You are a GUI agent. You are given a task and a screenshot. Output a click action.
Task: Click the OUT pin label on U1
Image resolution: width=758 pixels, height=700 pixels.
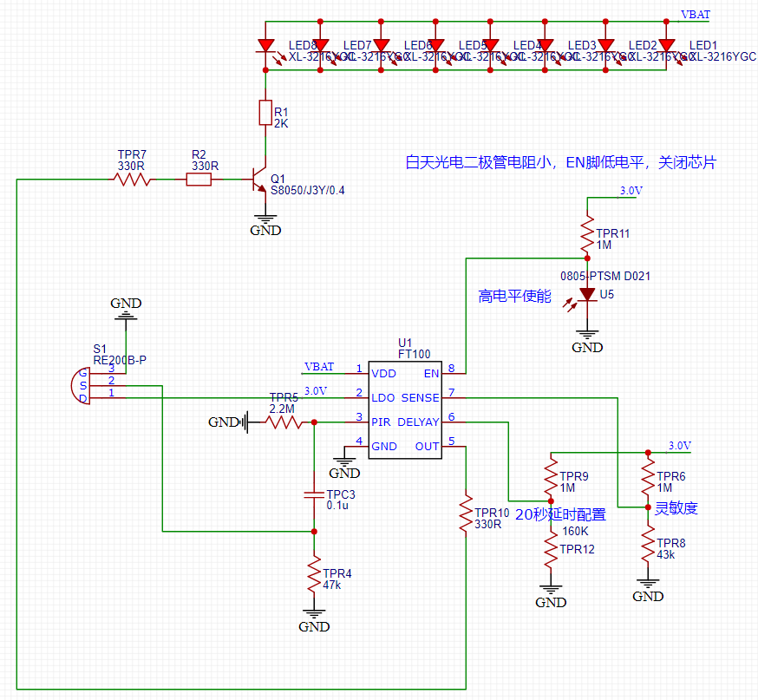[428, 446]
